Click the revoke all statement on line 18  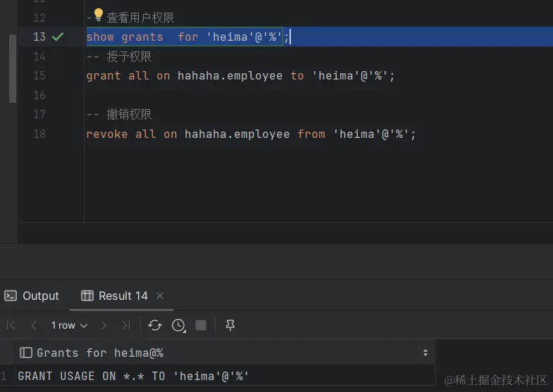tap(251, 134)
